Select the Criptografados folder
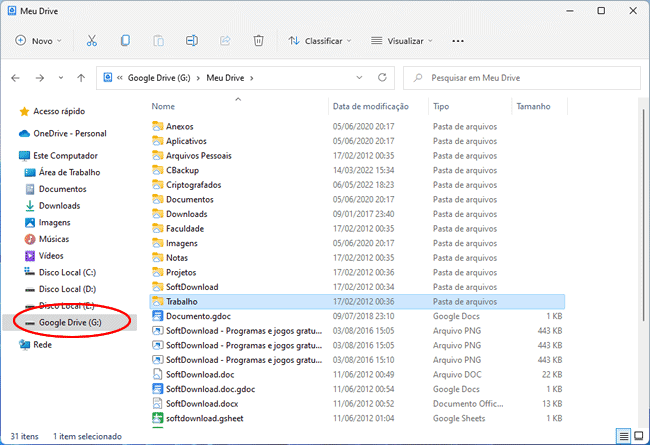 pyautogui.click(x=193, y=185)
